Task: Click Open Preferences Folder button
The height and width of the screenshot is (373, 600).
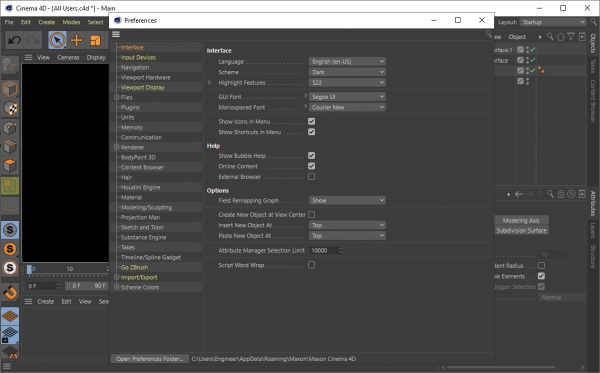Action: (x=150, y=359)
